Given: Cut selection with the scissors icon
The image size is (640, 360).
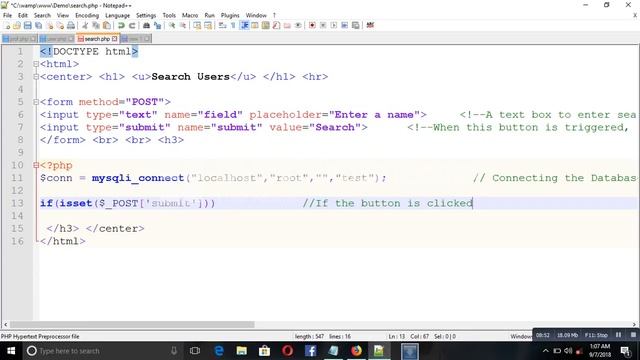Looking at the screenshot, I should (x=85, y=25).
